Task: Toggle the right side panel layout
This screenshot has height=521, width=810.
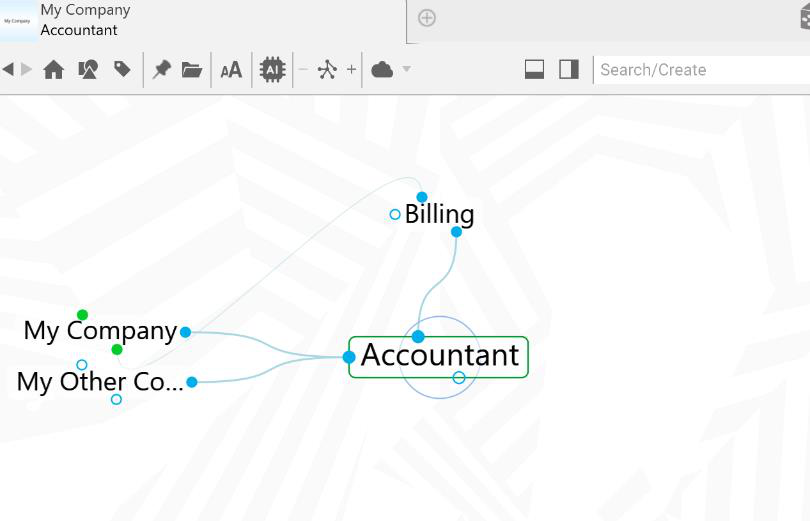Action: pyautogui.click(x=569, y=69)
